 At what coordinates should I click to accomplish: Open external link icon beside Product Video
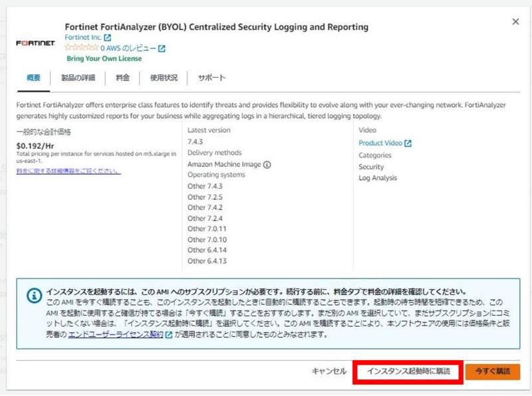coord(408,144)
